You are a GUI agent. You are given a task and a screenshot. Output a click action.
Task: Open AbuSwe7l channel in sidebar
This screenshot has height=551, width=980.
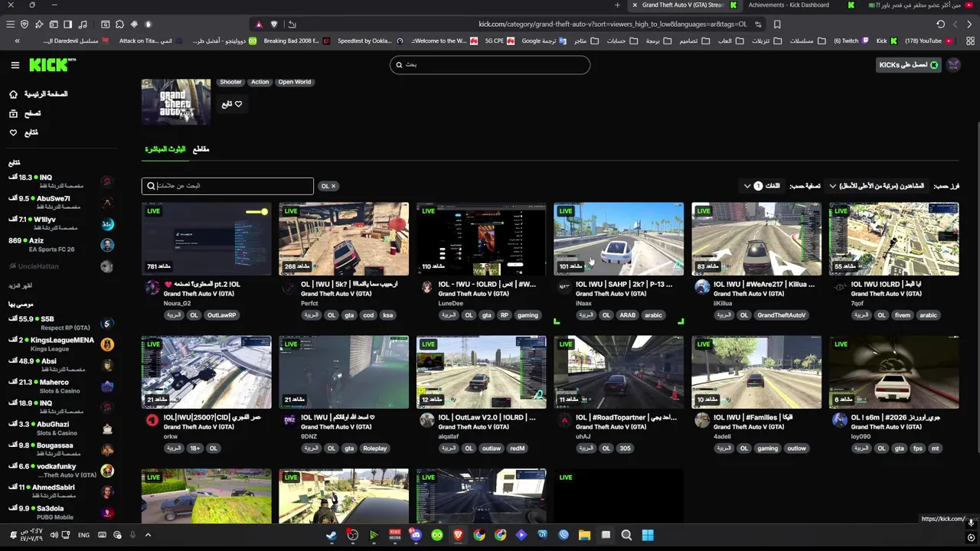pos(60,202)
